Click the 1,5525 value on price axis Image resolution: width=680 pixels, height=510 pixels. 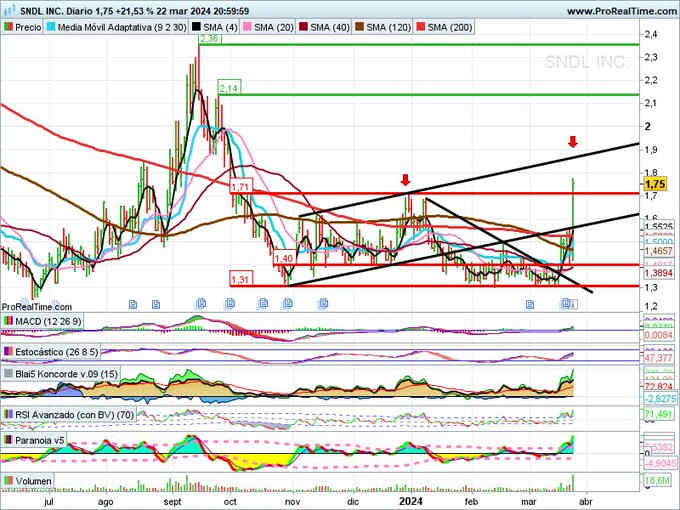tap(658, 227)
